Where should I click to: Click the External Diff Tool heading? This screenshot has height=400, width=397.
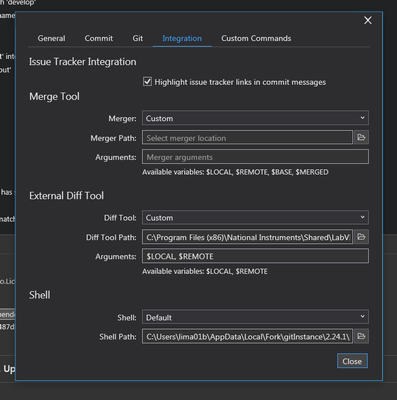66,196
